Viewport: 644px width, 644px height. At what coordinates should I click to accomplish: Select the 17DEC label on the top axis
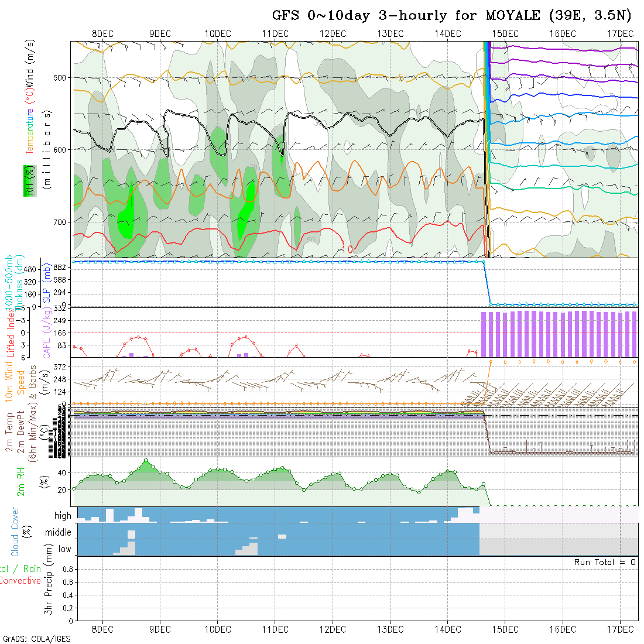click(x=620, y=33)
